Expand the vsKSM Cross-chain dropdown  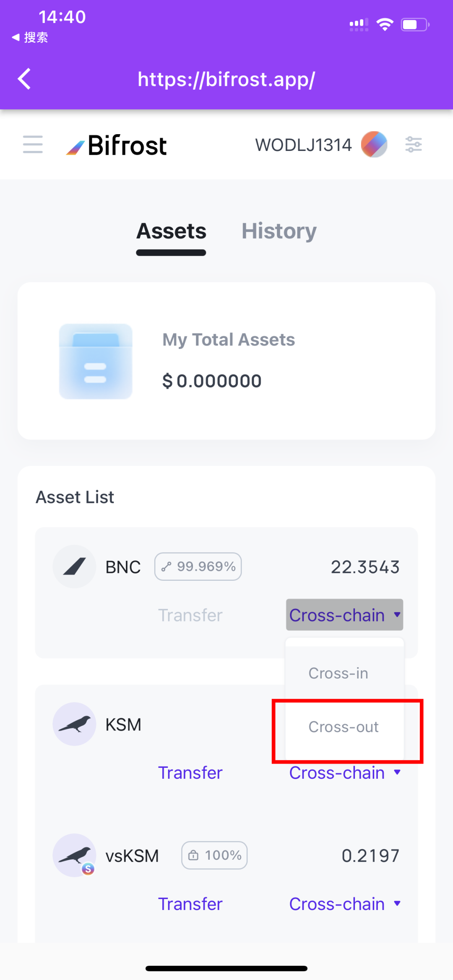344,904
